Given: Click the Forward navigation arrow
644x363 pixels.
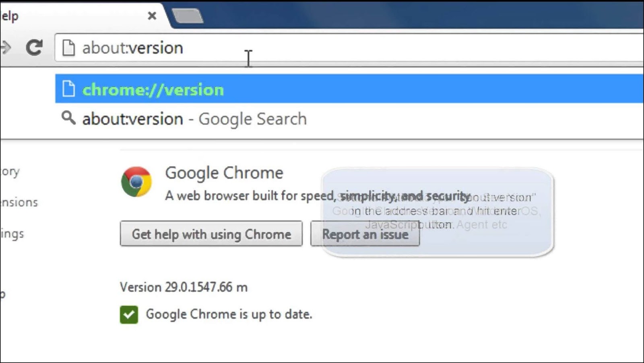Looking at the screenshot, I should click(6, 48).
